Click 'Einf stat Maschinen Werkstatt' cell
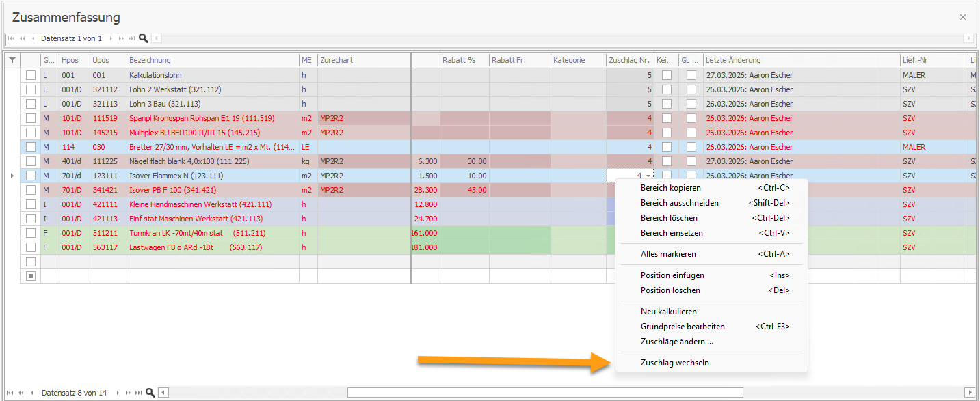Image resolution: width=980 pixels, height=401 pixels. (213, 219)
